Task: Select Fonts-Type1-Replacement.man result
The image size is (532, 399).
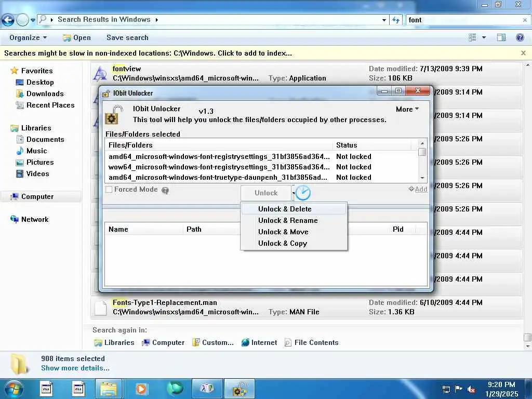Action: (306, 307)
